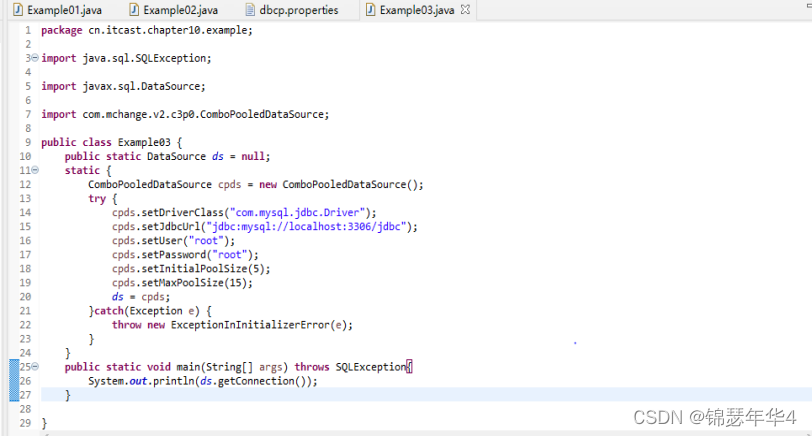
Task: Open the dbcp.properties tab
Action: [x=293, y=10]
